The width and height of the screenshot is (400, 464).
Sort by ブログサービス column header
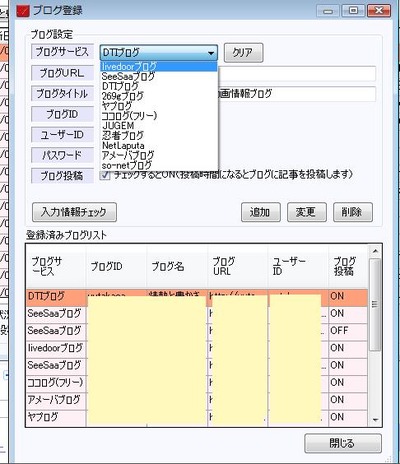(x=56, y=267)
